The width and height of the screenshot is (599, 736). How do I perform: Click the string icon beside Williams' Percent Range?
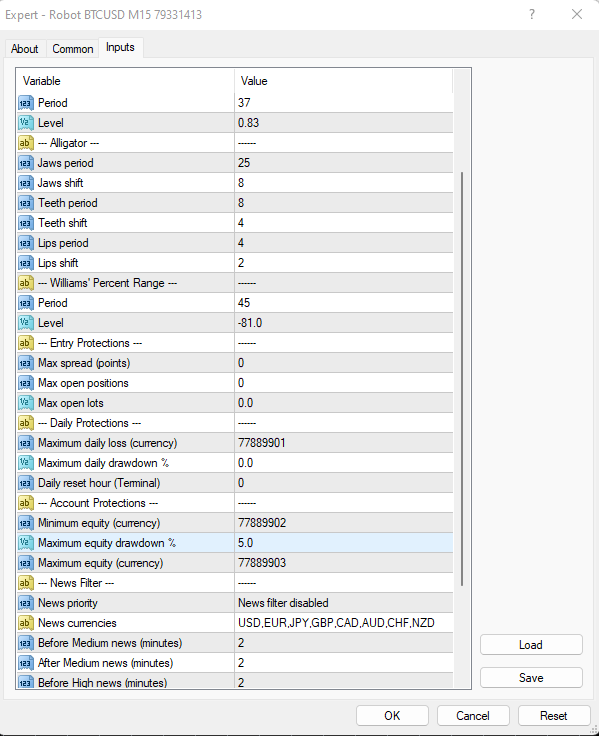click(26, 283)
